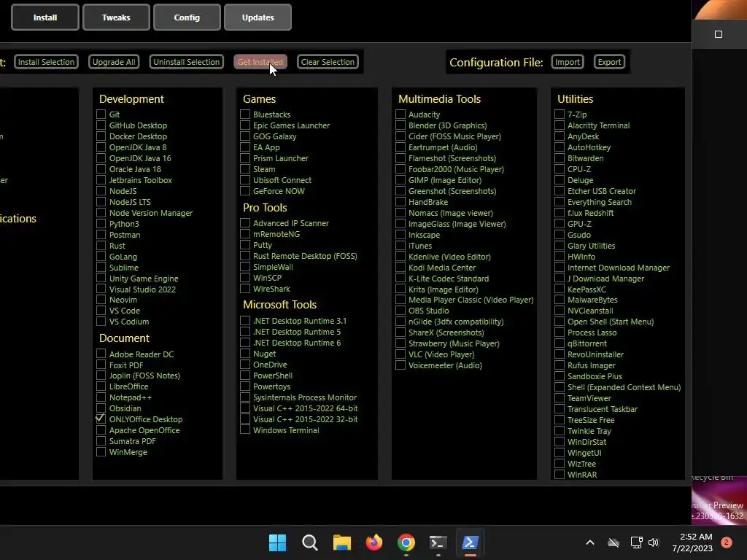The width and height of the screenshot is (747, 560).
Task: Click the small square button at top right
Action: click(719, 34)
